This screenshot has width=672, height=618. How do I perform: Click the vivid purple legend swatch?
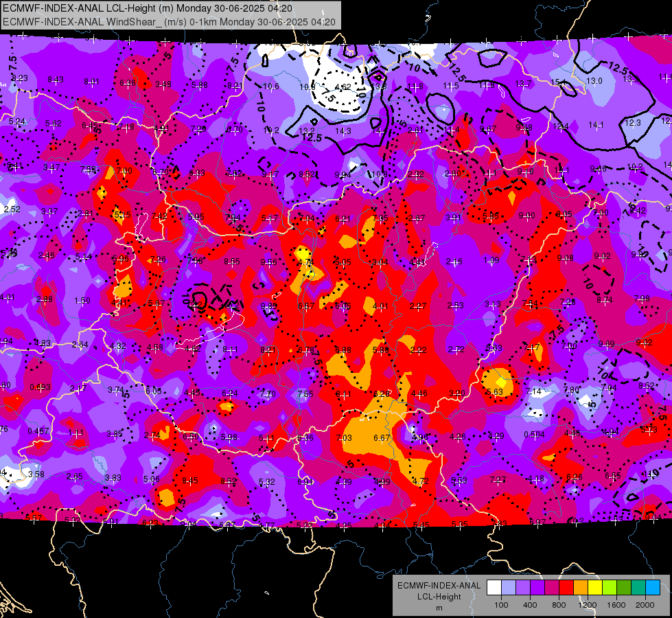coord(537,588)
